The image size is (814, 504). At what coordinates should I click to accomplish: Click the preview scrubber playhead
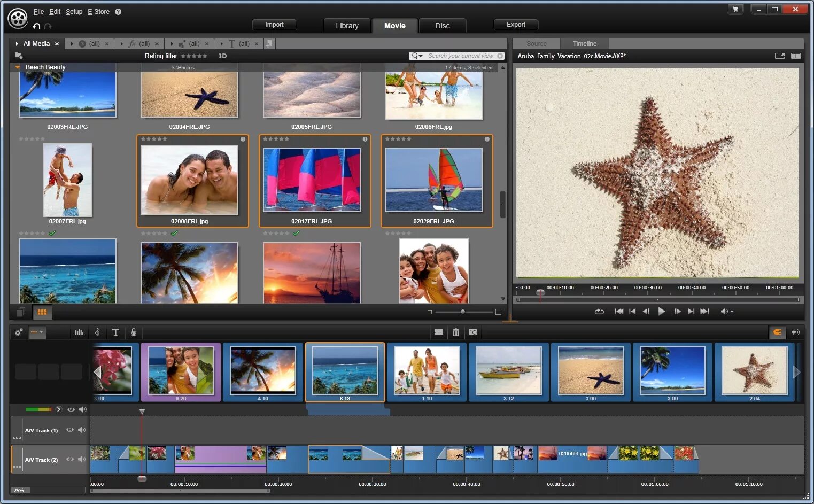(x=540, y=292)
